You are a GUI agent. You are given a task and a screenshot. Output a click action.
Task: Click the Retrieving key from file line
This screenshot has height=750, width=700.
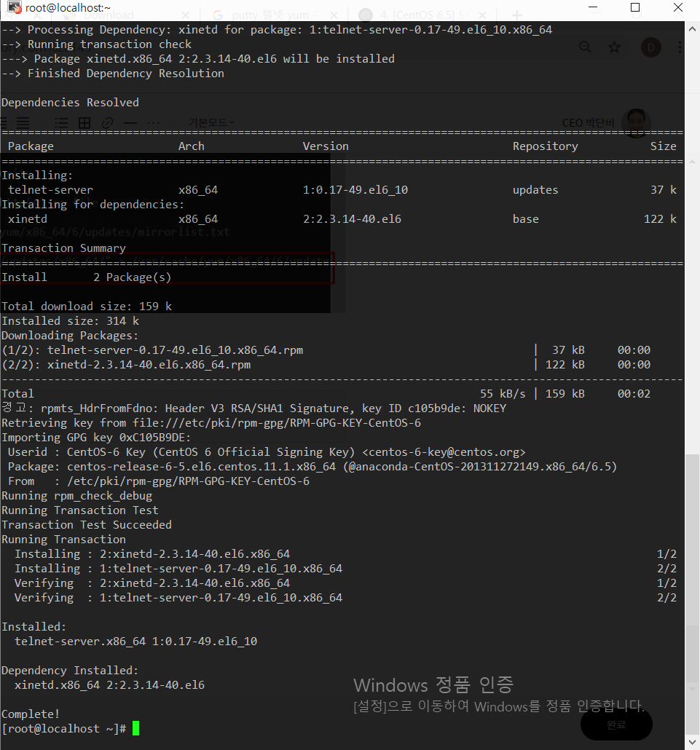tap(211, 423)
